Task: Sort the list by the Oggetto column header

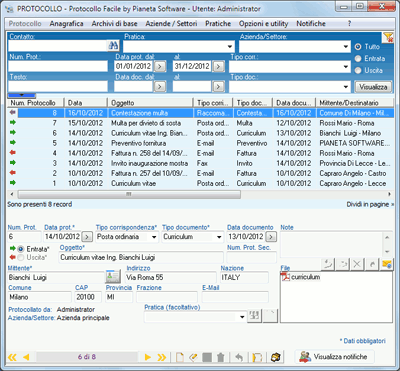Action: pos(150,103)
